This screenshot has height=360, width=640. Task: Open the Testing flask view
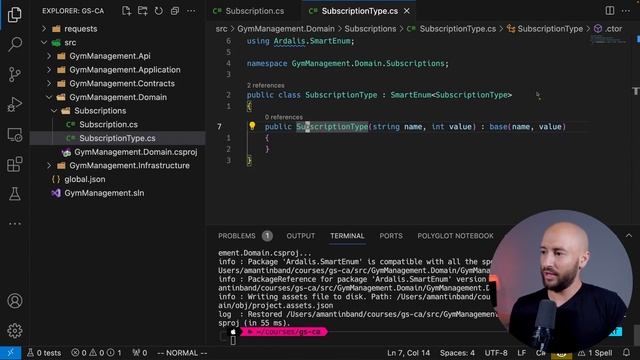click(x=15, y=194)
